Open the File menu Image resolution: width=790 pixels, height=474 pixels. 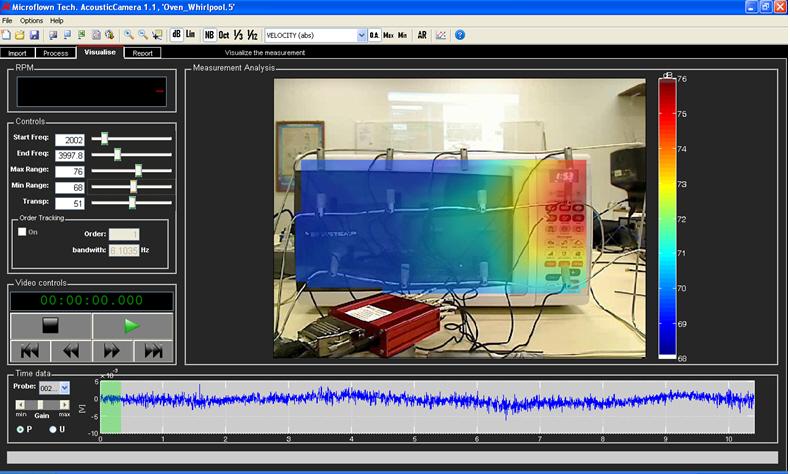coord(7,21)
